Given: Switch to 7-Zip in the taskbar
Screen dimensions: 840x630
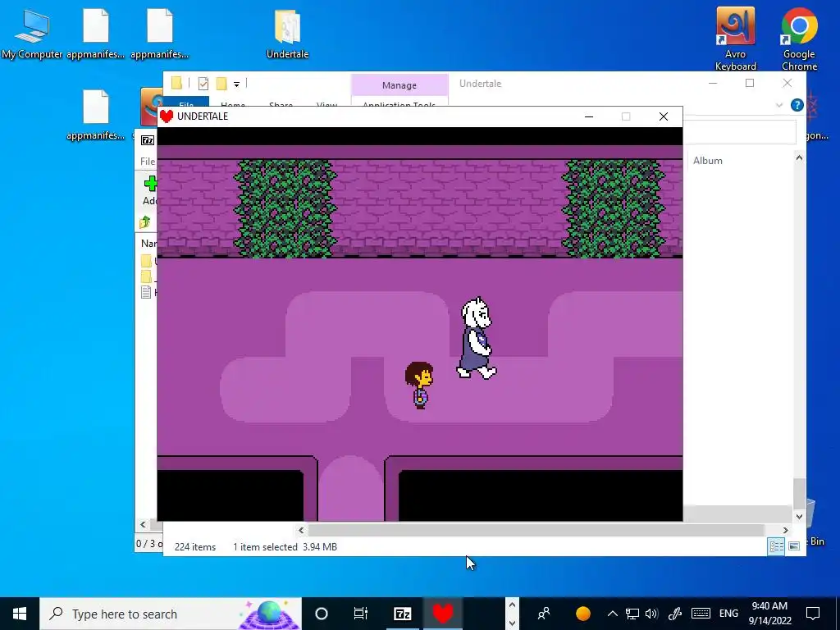Looking at the screenshot, I should [402, 614].
